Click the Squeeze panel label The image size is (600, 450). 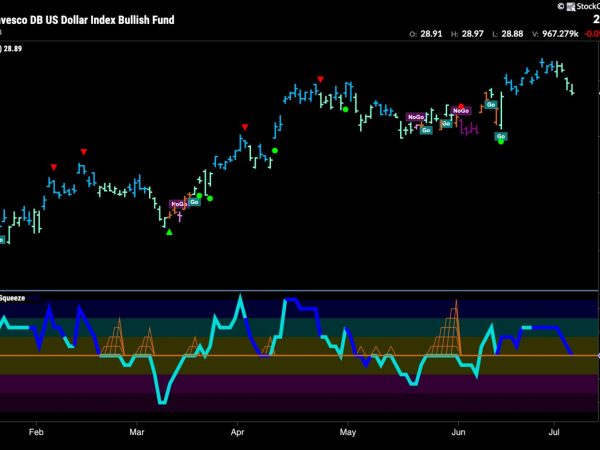(12, 298)
